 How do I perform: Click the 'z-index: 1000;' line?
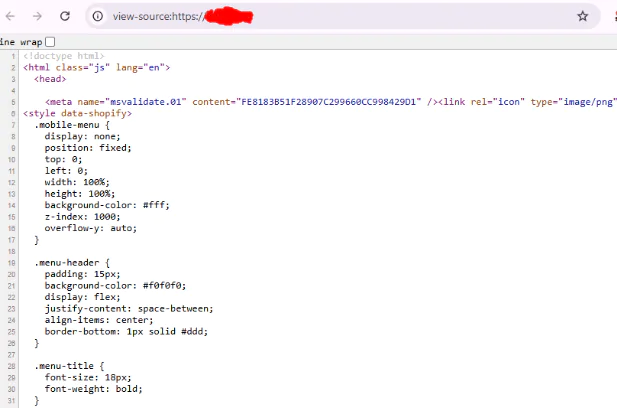[82, 217]
